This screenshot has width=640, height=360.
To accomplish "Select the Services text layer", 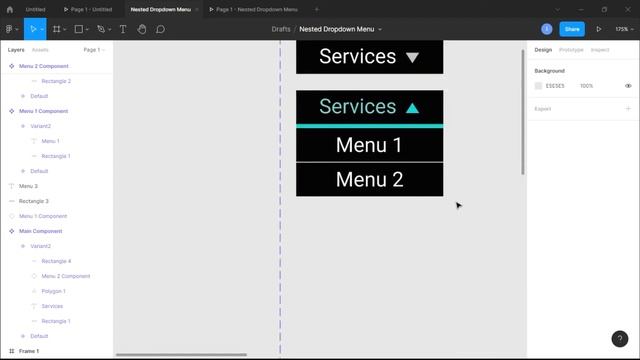I will 52,306.
